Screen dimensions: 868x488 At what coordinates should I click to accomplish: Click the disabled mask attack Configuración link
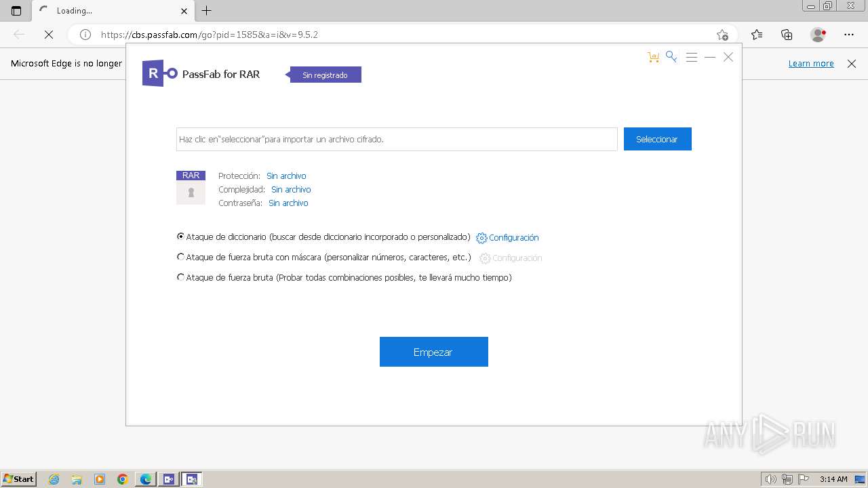pyautogui.click(x=517, y=258)
